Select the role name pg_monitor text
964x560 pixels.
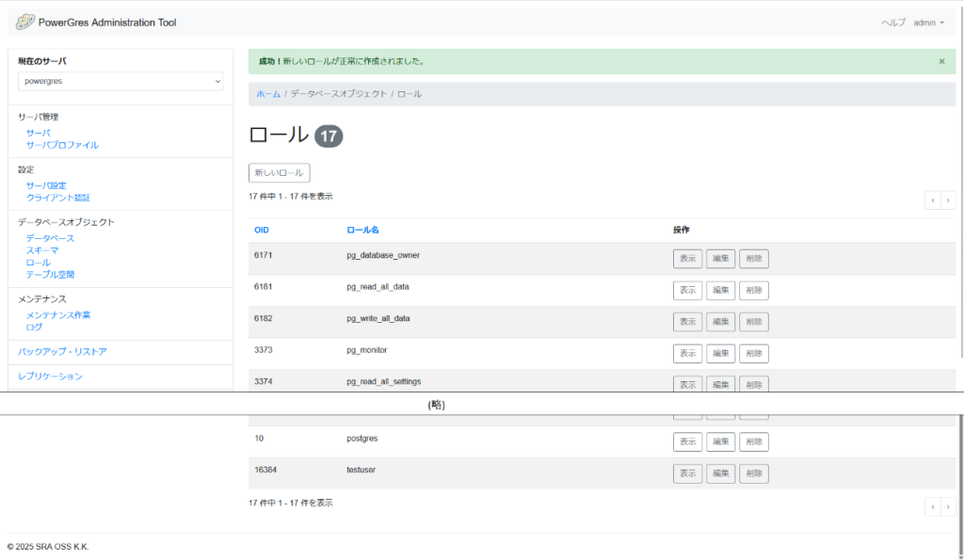click(367, 350)
